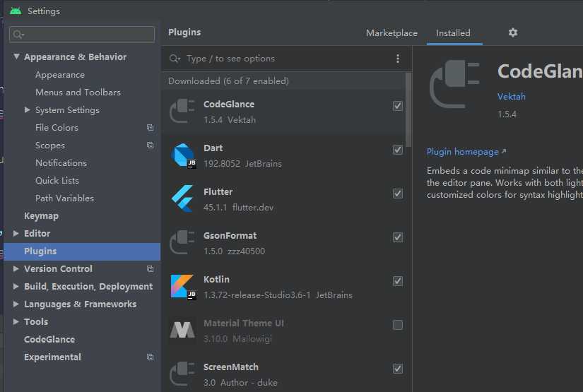Expand the Editor section arrow
This screenshot has width=583, height=392.
(16, 233)
